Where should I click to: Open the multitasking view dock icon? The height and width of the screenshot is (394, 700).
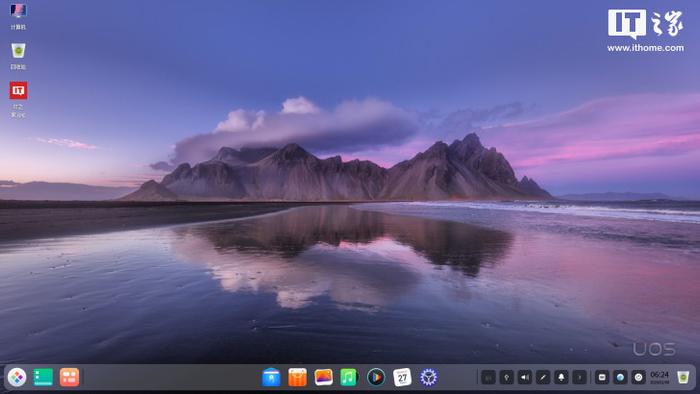click(69, 377)
